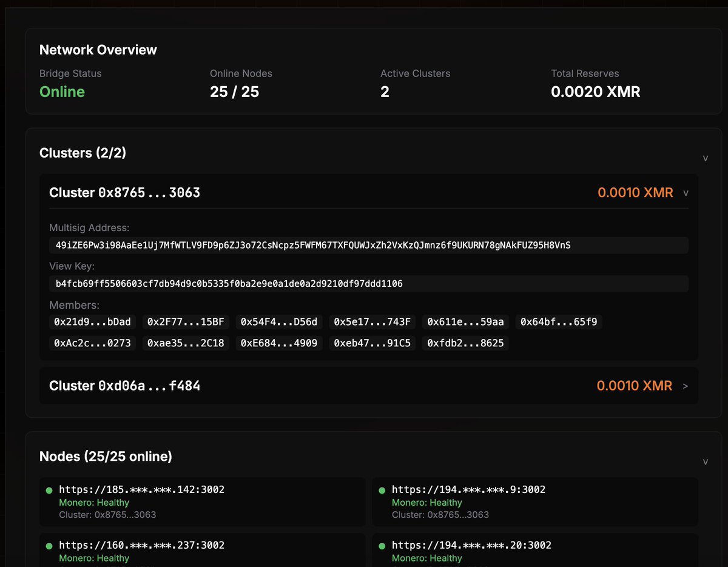Click the 0x611e...59aa member badge
This screenshot has width=728, height=567.
tap(465, 321)
